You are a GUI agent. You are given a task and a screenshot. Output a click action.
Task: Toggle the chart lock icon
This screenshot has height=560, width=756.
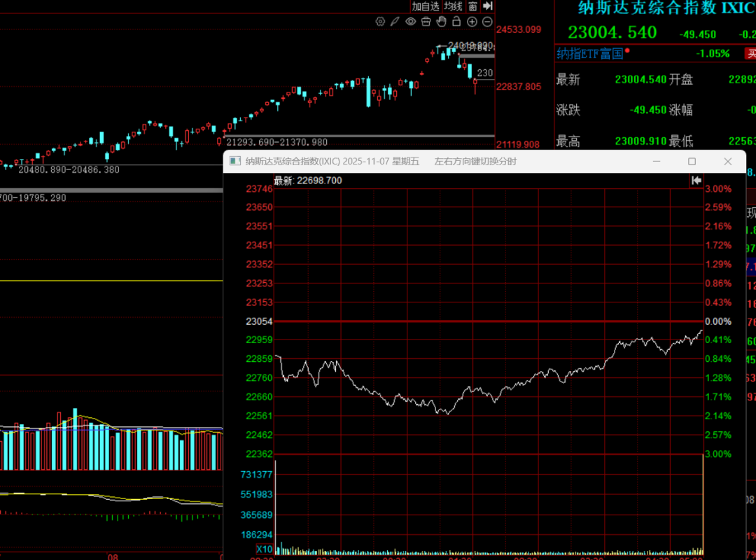pyautogui.click(x=456, y=22)
